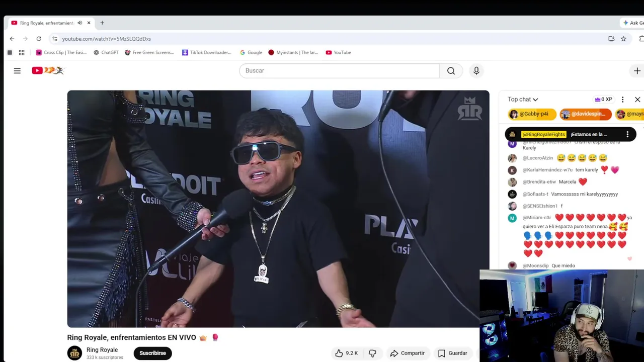Open YouTube bookmark

click(338, 52)
